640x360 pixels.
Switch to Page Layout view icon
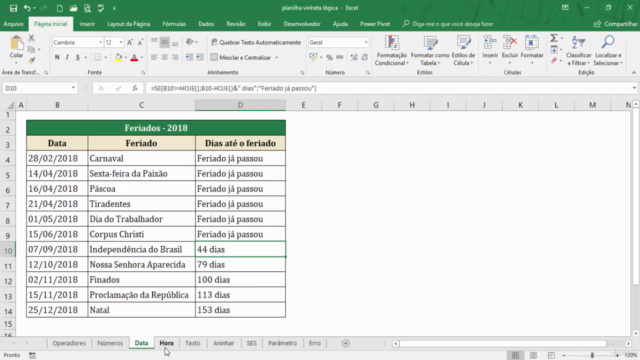point(533,356)
